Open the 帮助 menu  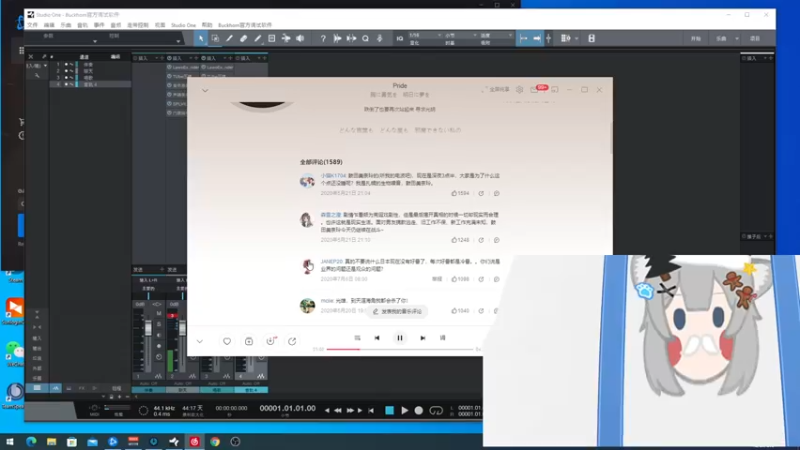[207, 25]
